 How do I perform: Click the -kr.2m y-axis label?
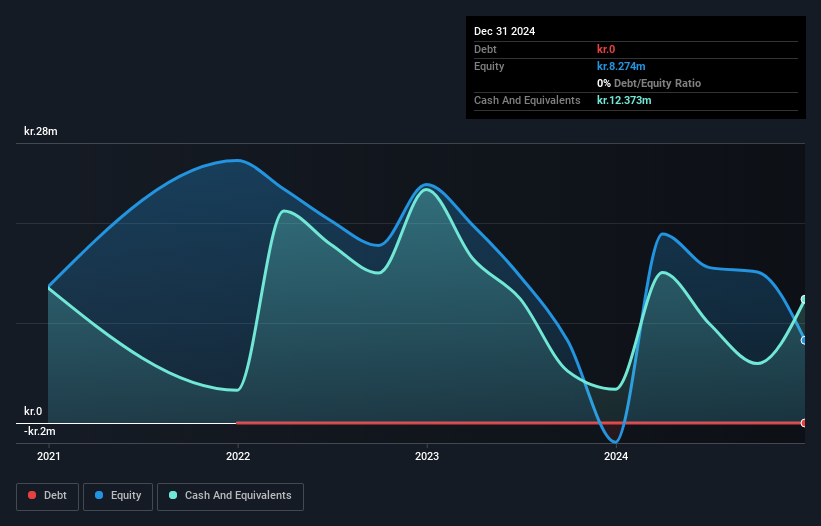click(40, 431)
